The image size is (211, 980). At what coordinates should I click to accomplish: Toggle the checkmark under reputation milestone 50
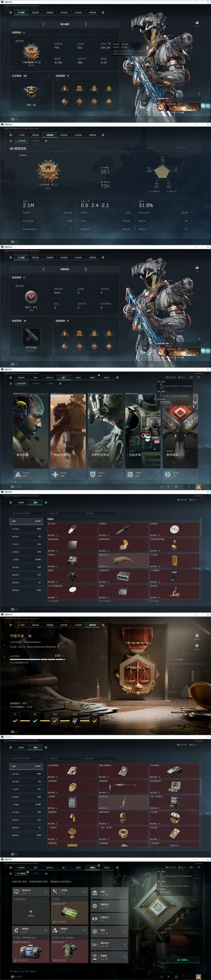[35, 721]
